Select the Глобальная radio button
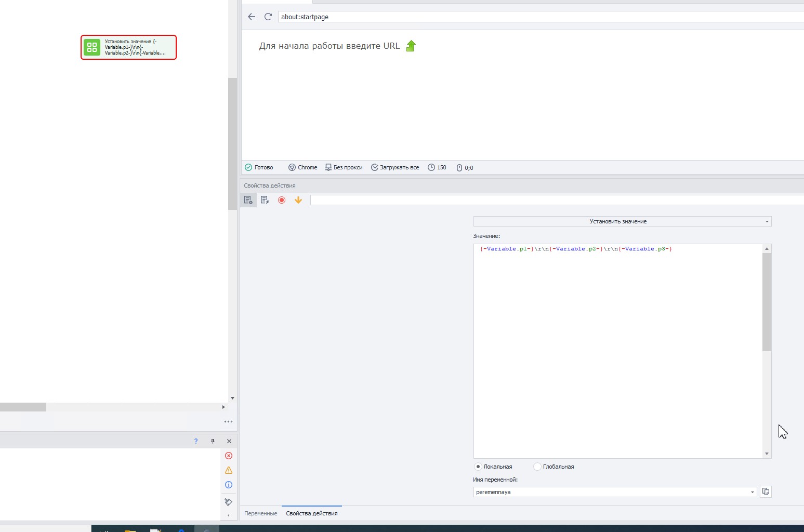The width and height of the screenshot is (804, 532). 537,467
